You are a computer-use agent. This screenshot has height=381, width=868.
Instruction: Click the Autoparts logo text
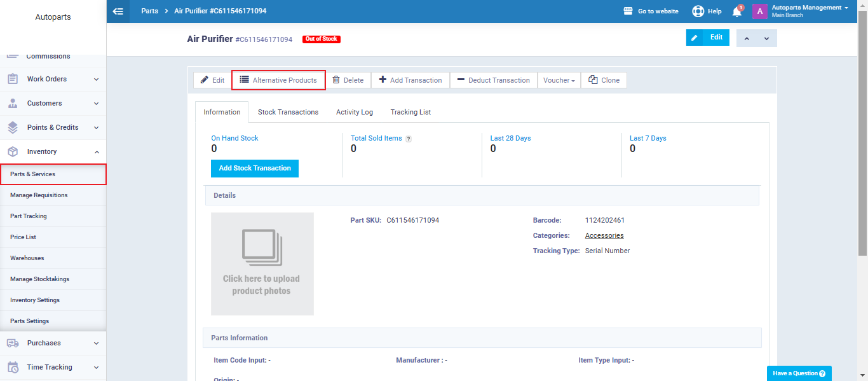click(x=53, y=17)
